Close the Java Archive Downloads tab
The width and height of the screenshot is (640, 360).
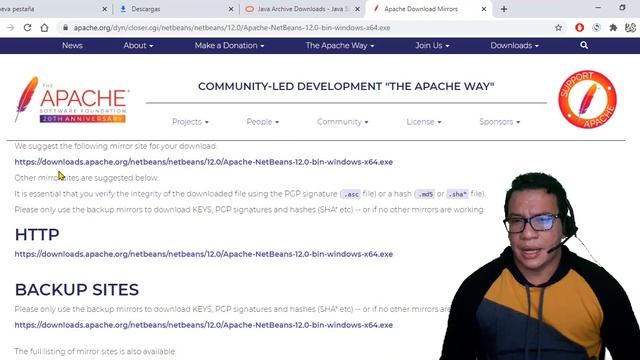358,9
